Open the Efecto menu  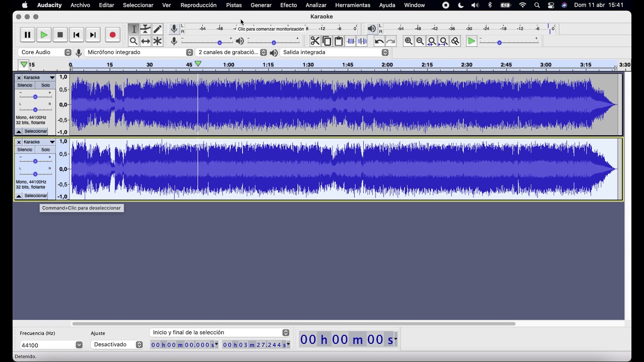(288, 5)
